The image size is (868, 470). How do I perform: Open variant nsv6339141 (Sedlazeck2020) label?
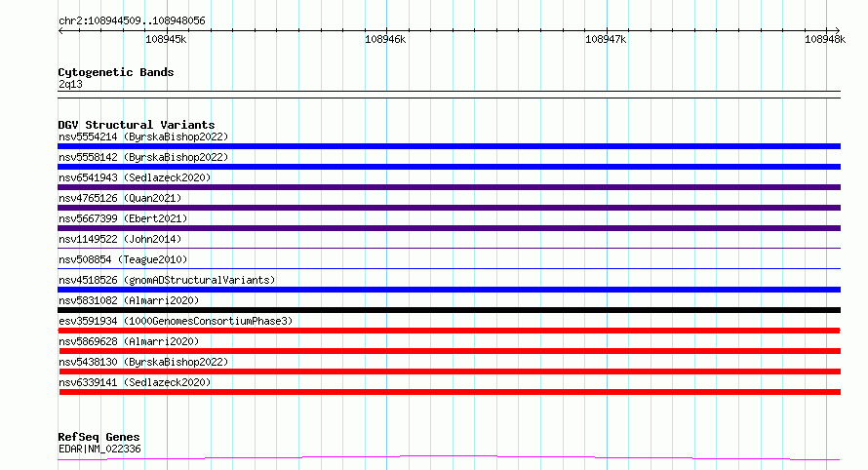[x=135, y=382]
